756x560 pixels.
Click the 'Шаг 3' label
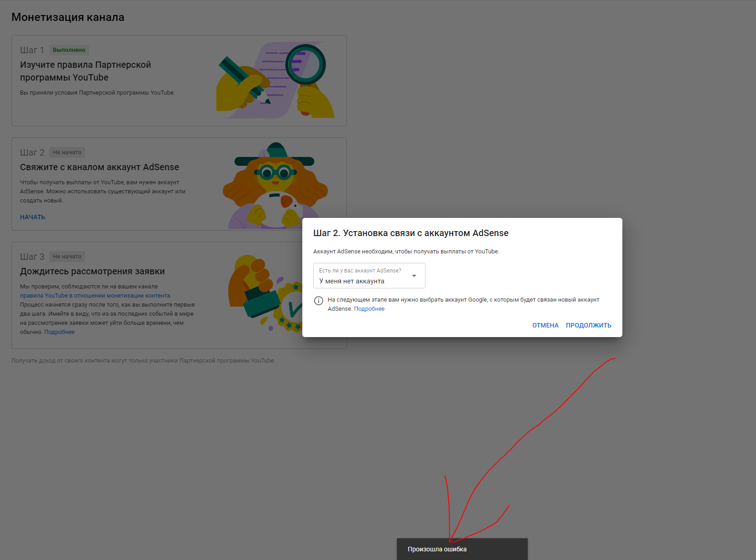(x=32, y=257)
